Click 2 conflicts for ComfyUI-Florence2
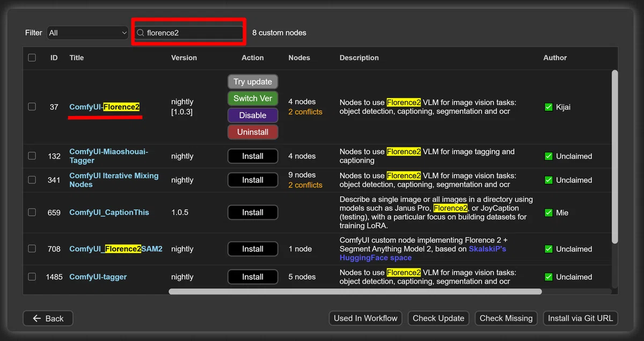This screenshot has height=341, width=644. coord(305,112)
